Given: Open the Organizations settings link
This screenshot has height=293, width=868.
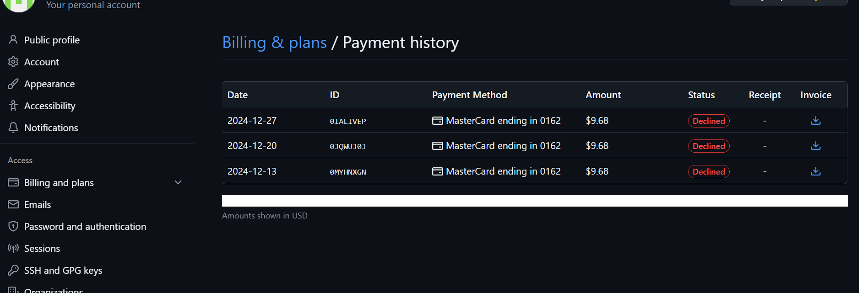Looking at the screenshot, I should tap(54, 290).
